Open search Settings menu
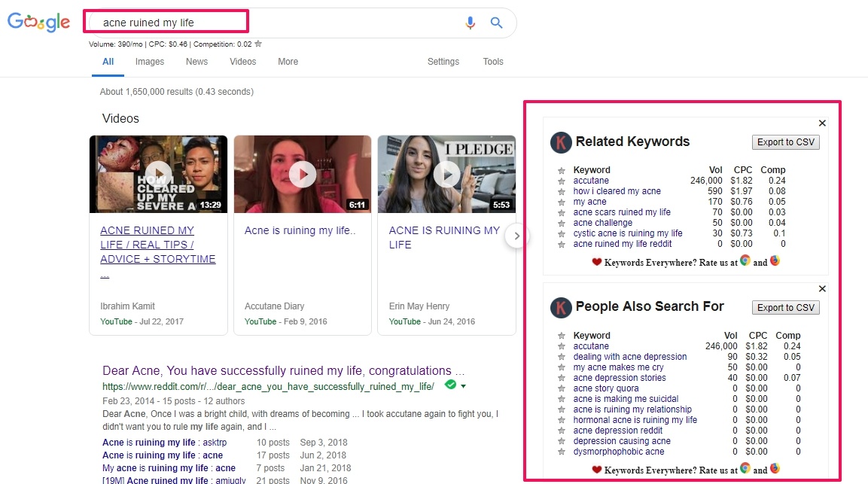The width and height of the screenshot is (868, 484). click(443, 62)
